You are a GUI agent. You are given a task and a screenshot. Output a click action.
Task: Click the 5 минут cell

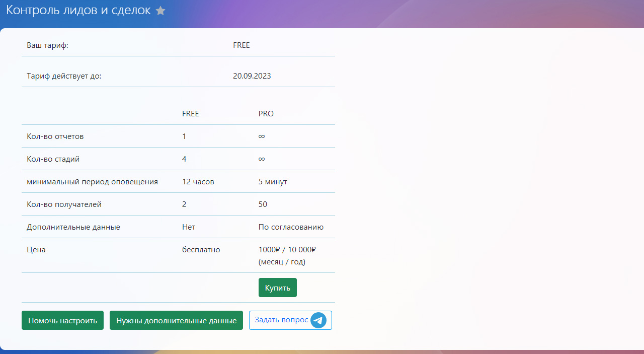pos(273,182)
